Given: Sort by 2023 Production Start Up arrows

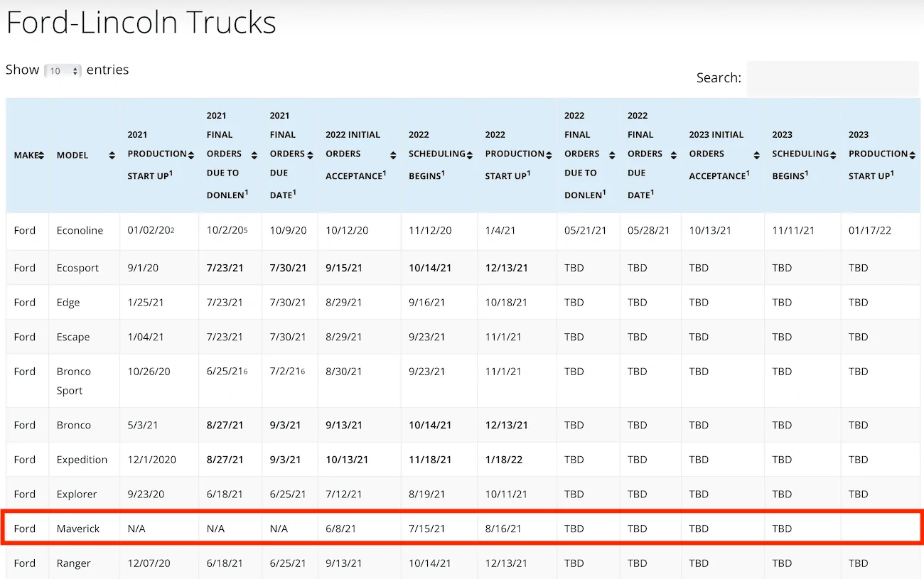Looking at the screenshot, I should pos(913,154).
